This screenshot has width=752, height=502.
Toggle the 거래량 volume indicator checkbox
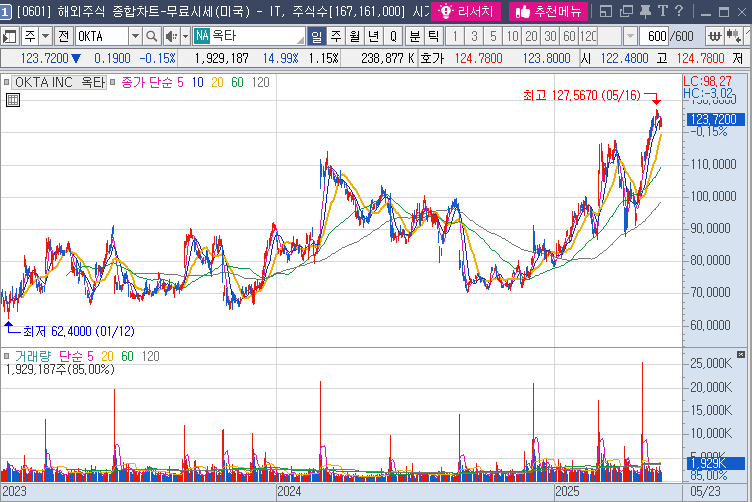tap(6, 356)
